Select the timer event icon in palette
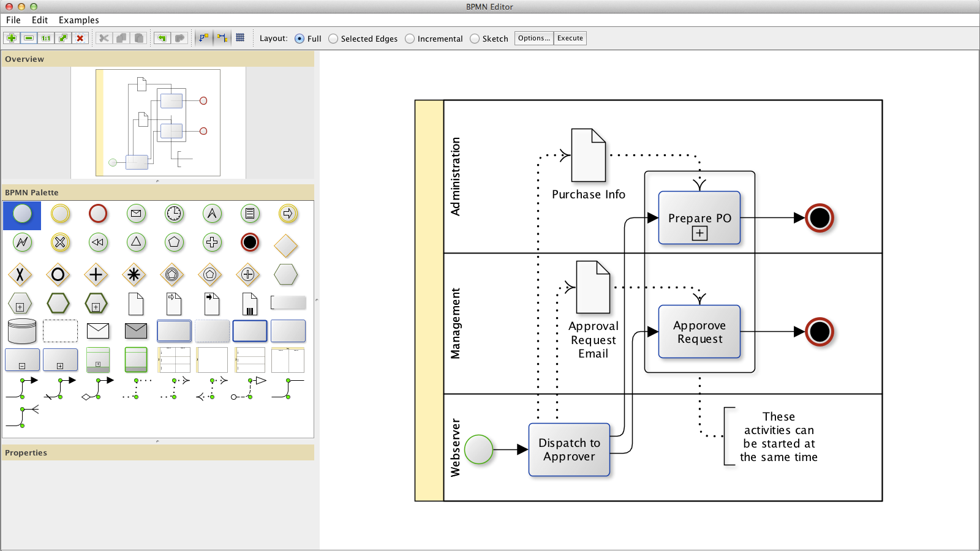 click(x=174, y=214)
